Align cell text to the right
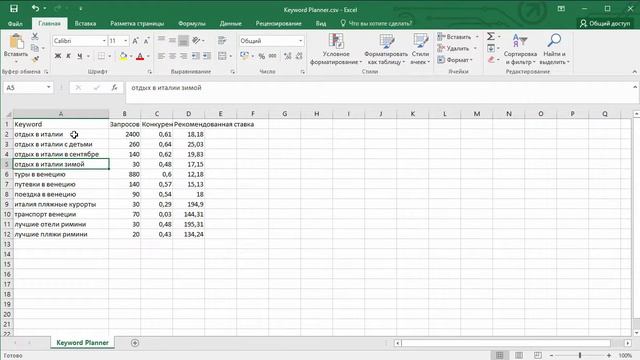 184,56
